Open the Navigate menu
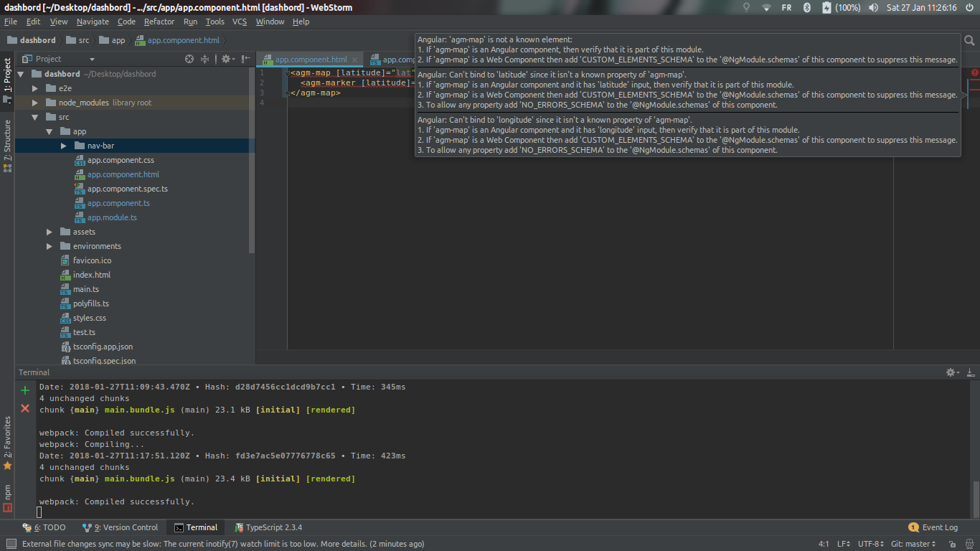This screenshot has width=980, height=551. coord(93,22)
